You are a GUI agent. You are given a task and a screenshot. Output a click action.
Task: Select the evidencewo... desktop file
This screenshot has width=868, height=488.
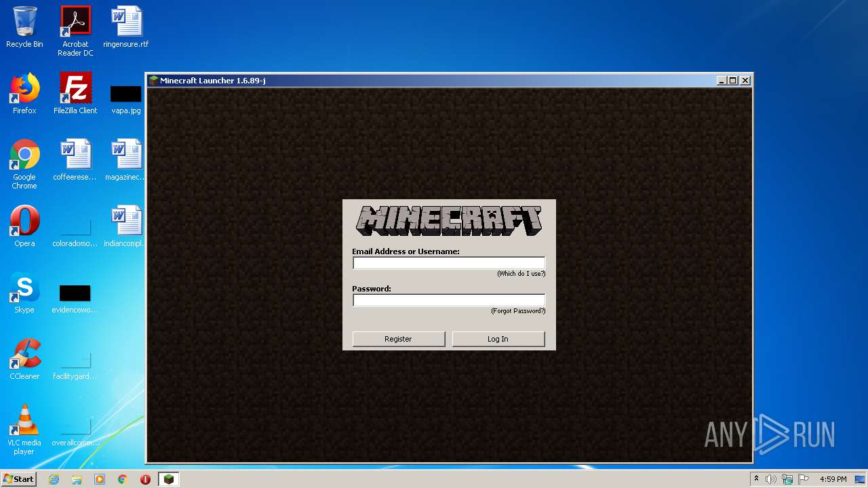(75, 298)
